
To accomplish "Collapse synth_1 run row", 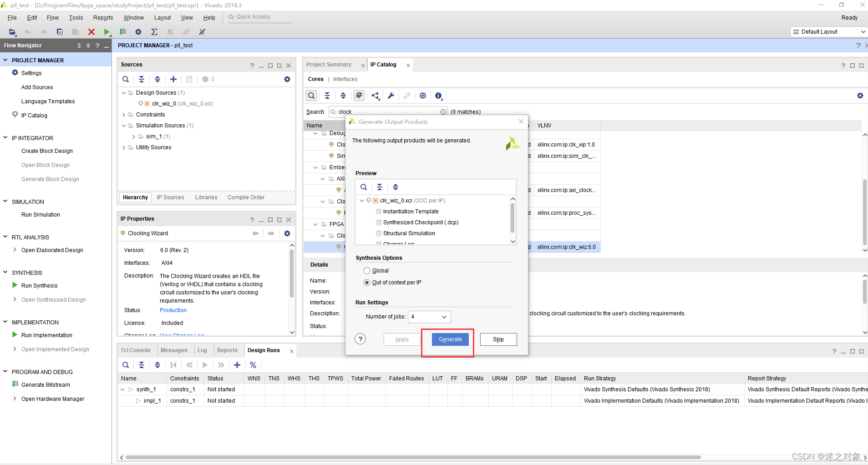I will pyautogui.click(x=122, y=389).
